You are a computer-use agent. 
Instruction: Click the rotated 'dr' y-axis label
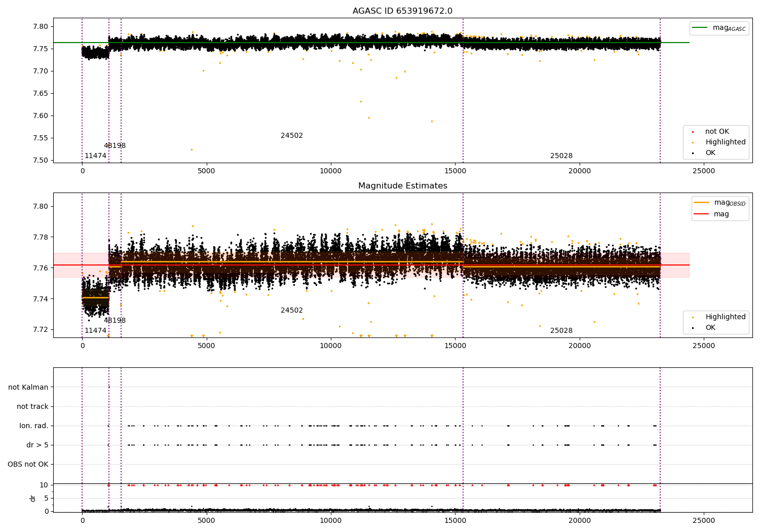point(33,498)
